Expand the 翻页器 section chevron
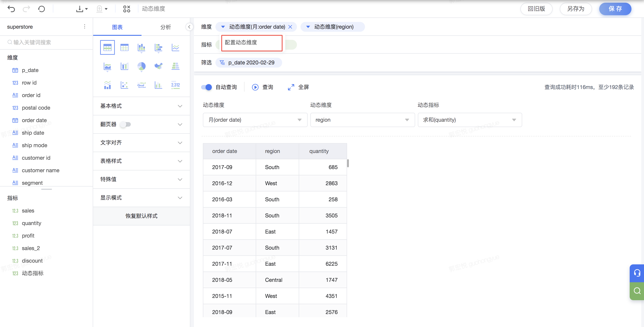The image size is (644, 327). pos(180,124)
